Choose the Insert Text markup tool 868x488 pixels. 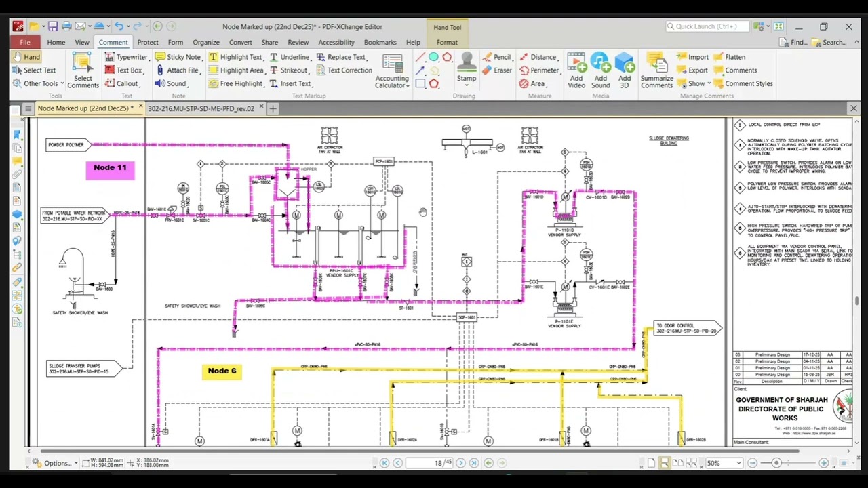(290, 83)
